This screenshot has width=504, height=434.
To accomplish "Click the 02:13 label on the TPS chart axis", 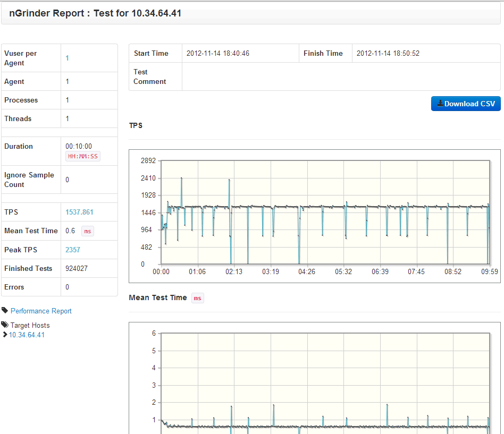I will coord(234,272).
